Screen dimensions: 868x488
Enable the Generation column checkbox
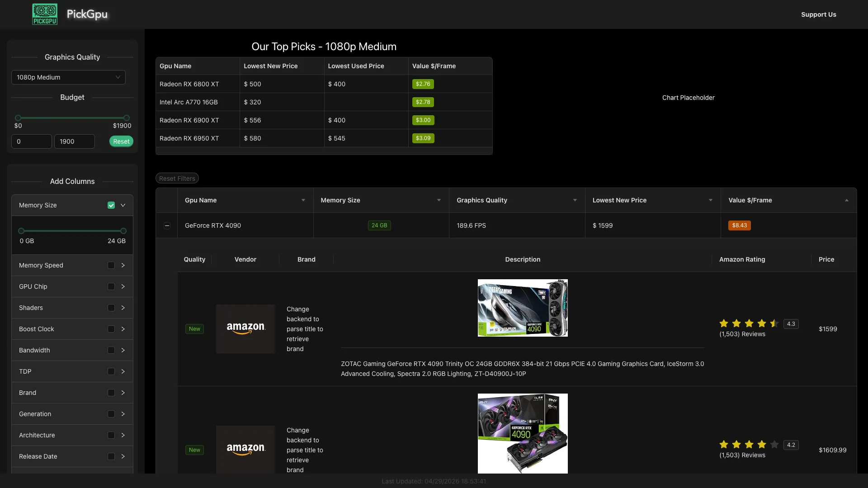111,414
